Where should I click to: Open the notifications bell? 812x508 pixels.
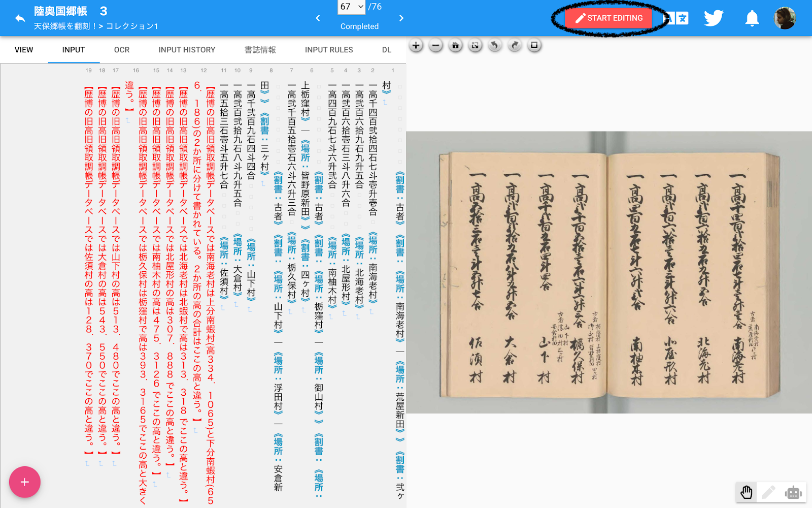click(752, 19)
